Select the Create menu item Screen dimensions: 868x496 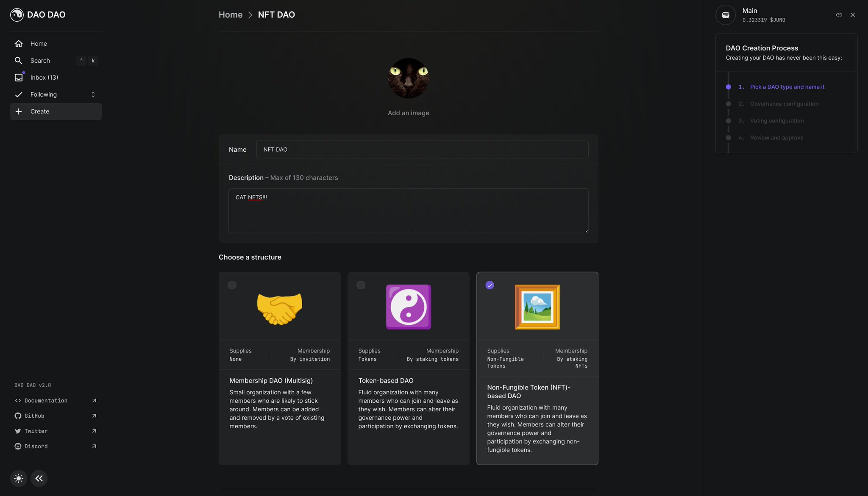point(40,111)
